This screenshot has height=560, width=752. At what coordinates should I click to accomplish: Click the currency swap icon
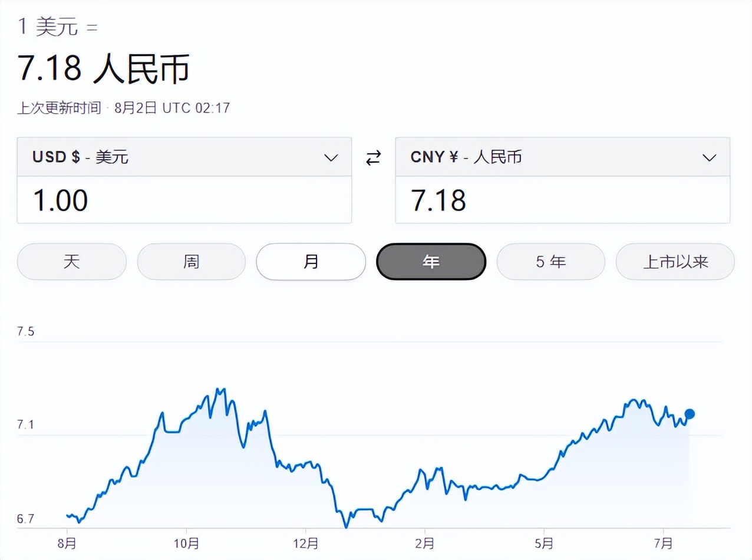click(x=373, y=157)
